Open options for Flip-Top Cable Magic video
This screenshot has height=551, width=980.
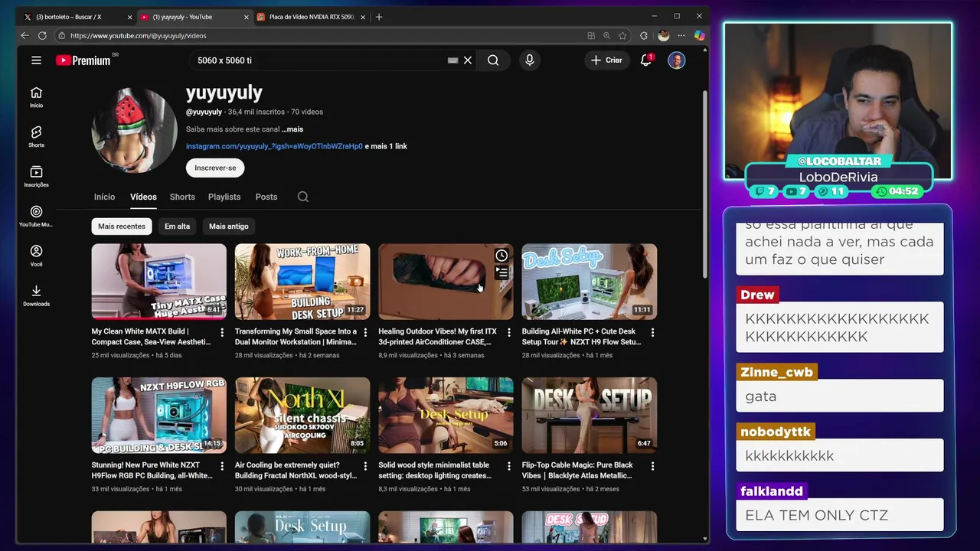(652, 465)
